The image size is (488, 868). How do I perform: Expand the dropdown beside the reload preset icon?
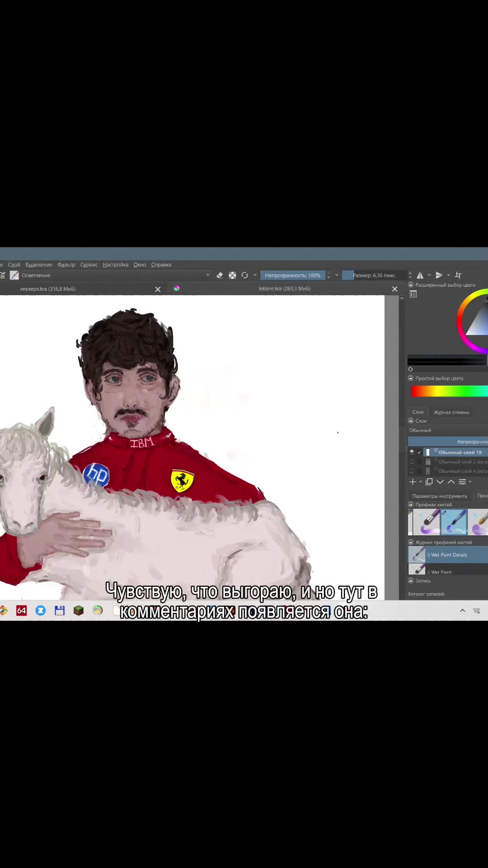pyautogui.click(x=255, y=275)
